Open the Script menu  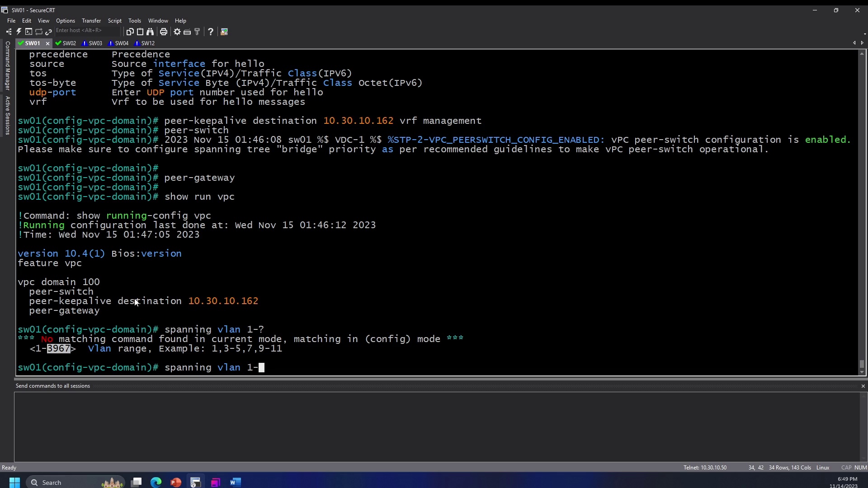114,20
